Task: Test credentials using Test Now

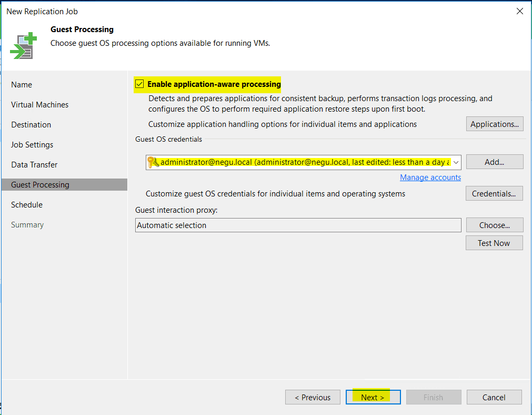Action: (494, 243)
